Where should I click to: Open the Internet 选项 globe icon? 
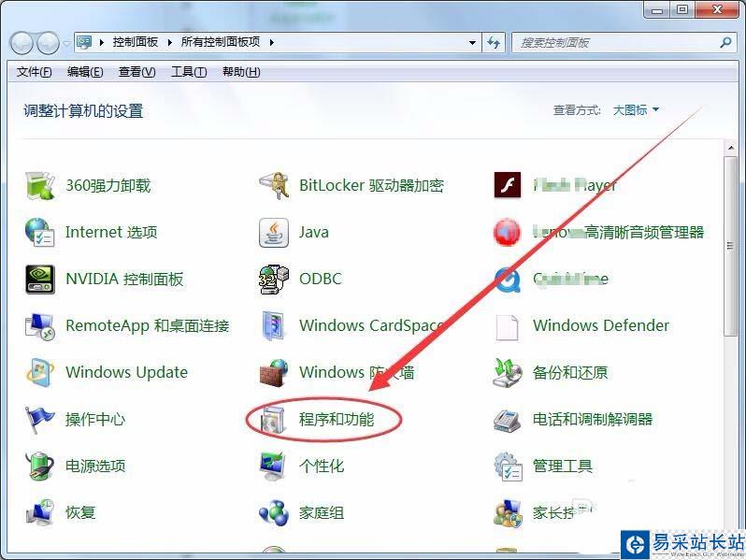(40, 232)
